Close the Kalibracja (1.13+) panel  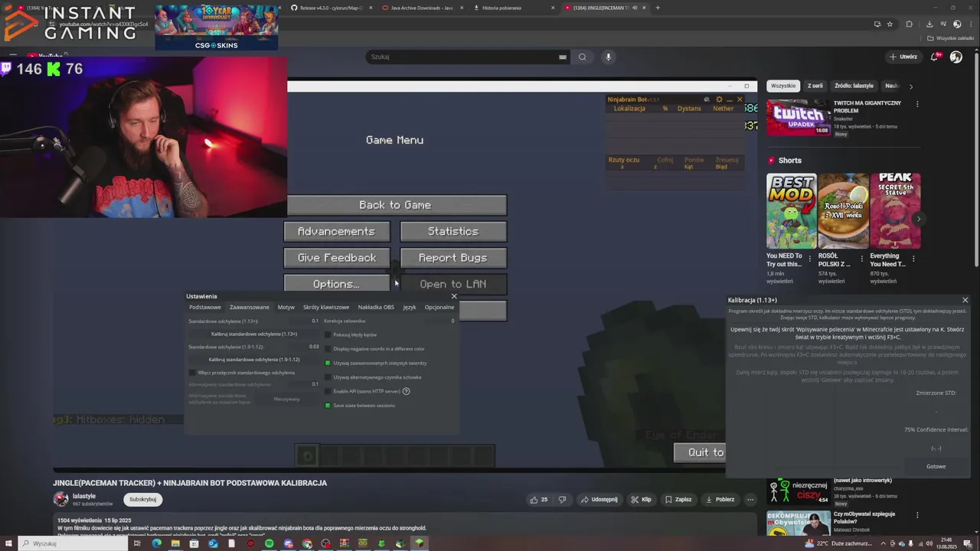tap(965, 300)
